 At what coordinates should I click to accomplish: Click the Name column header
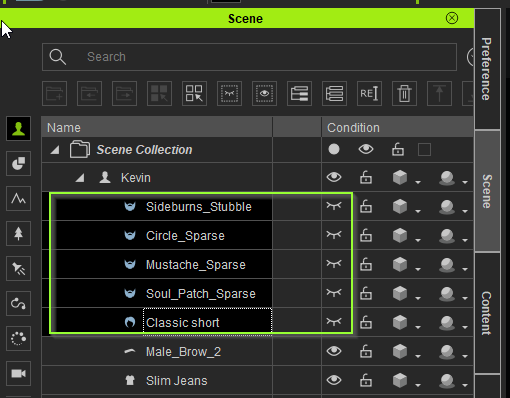point(157,127)
